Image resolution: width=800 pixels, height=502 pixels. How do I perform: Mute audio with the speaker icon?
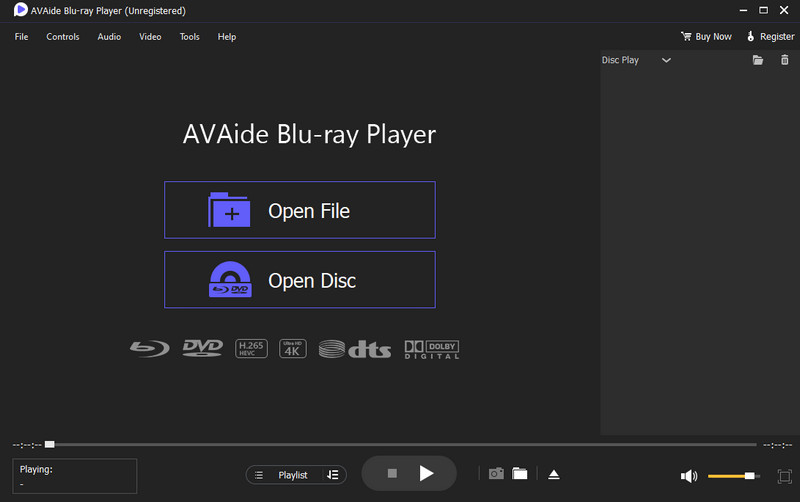click(689, 476)
